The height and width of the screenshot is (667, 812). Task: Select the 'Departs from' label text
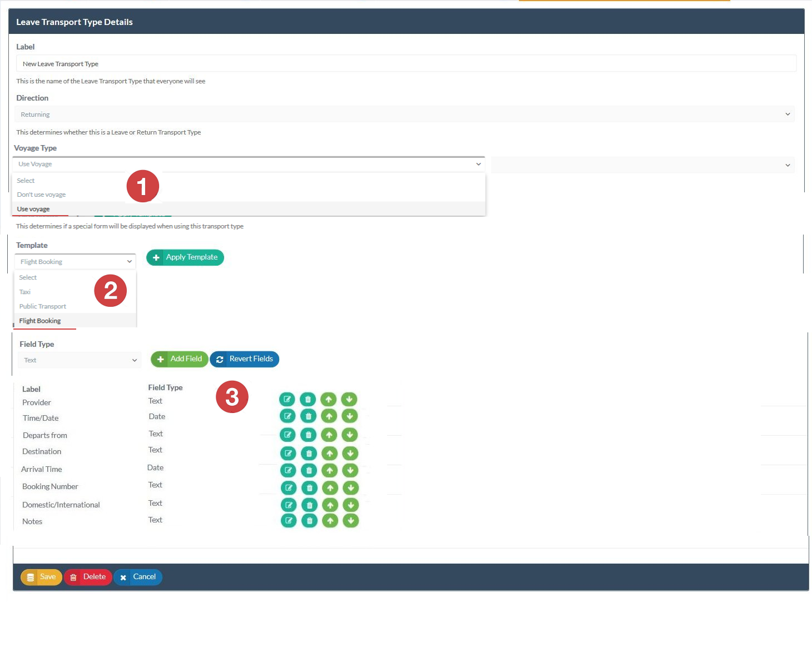click(x=45, y=435)
